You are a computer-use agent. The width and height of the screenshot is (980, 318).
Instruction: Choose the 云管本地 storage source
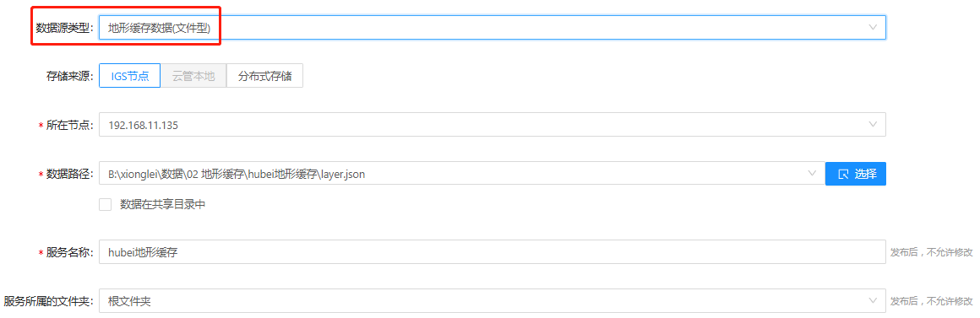(193, 76)
